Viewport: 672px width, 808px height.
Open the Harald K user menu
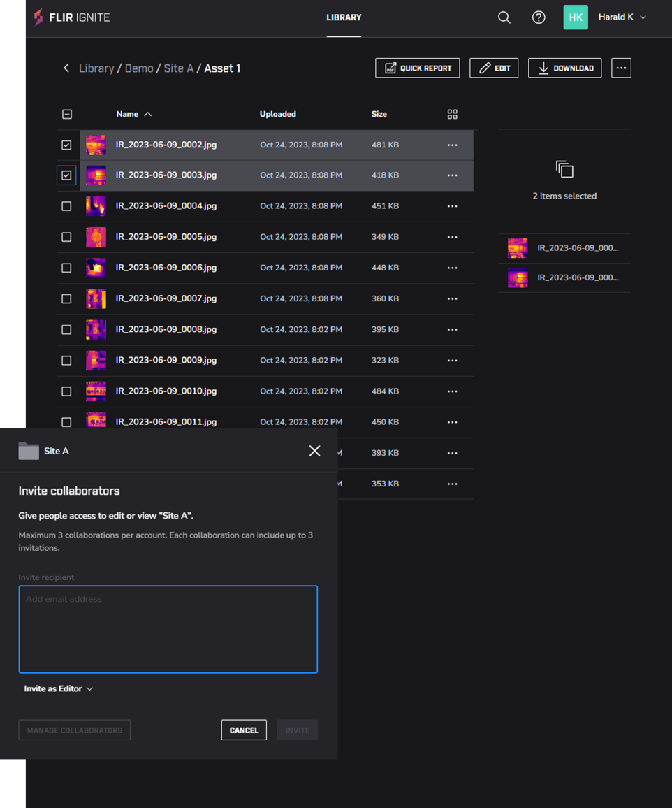[x=621, y=17]
